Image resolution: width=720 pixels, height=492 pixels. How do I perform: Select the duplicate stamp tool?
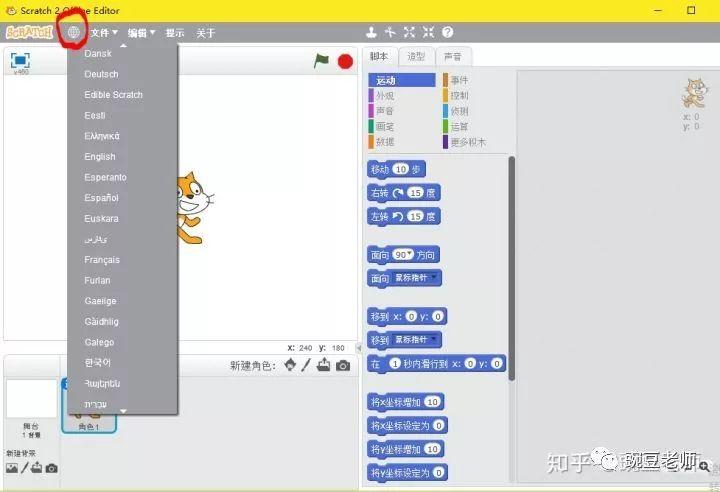(x=371, y=32)
